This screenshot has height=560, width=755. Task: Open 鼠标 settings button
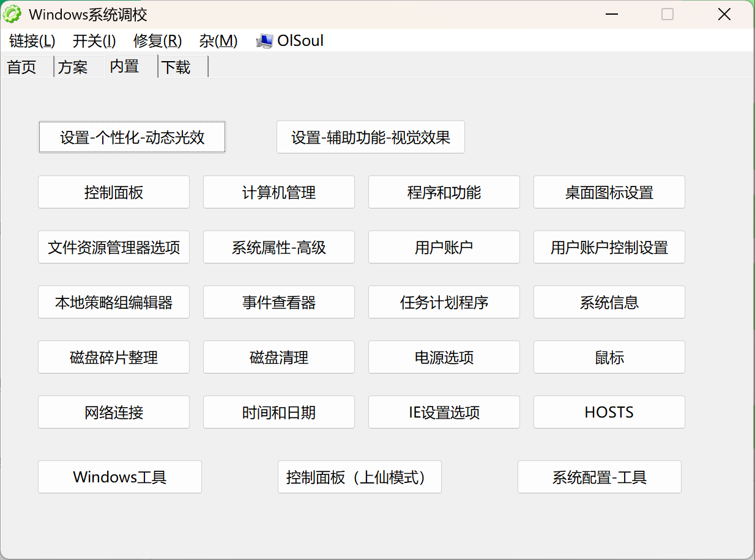pos(609,357)
